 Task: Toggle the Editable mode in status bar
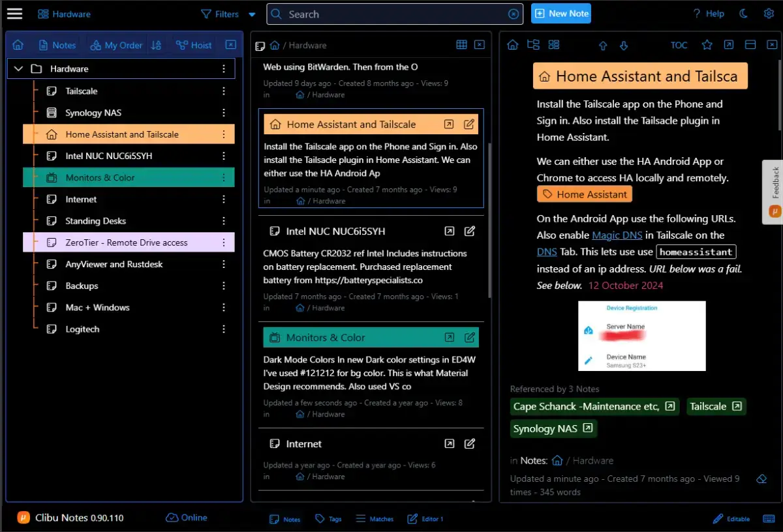tap(731, 519)
